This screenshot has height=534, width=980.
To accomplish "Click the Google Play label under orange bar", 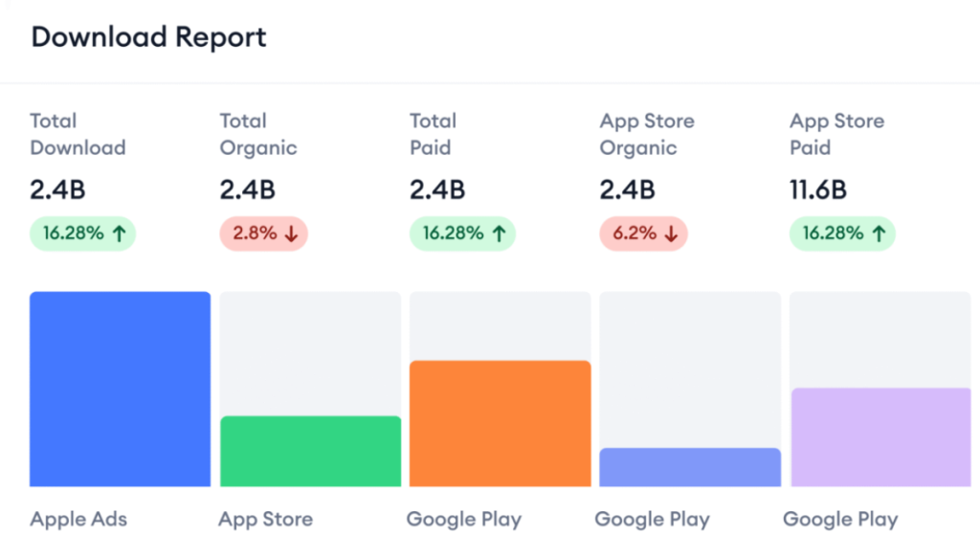I will pyautogui.click(x=463, y=520).
